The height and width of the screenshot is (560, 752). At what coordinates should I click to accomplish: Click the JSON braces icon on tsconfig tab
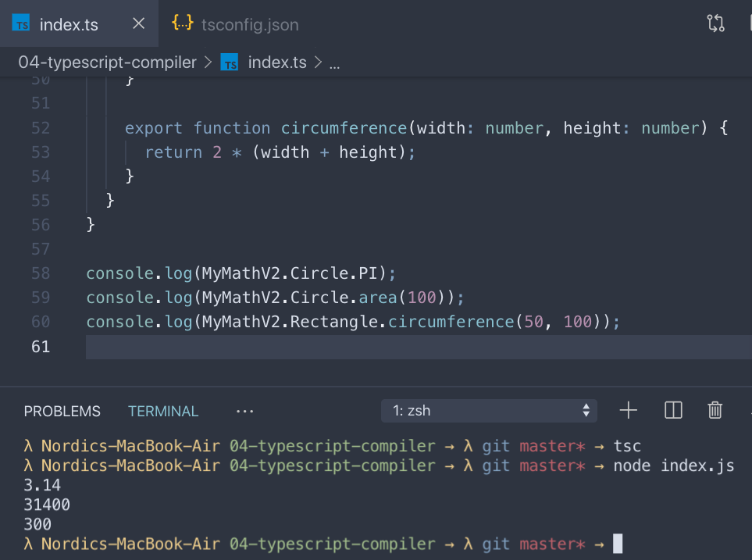pyautogui.click(x=182, y=23)
